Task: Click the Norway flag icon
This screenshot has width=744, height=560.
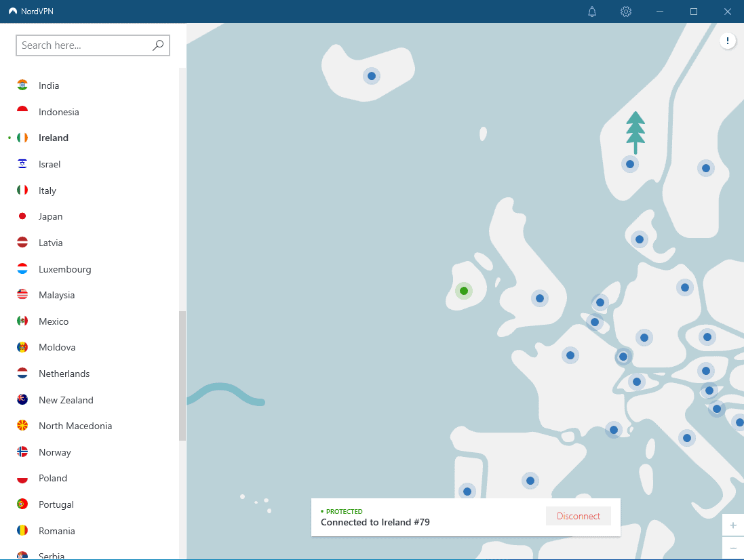Action: point(22,452)
